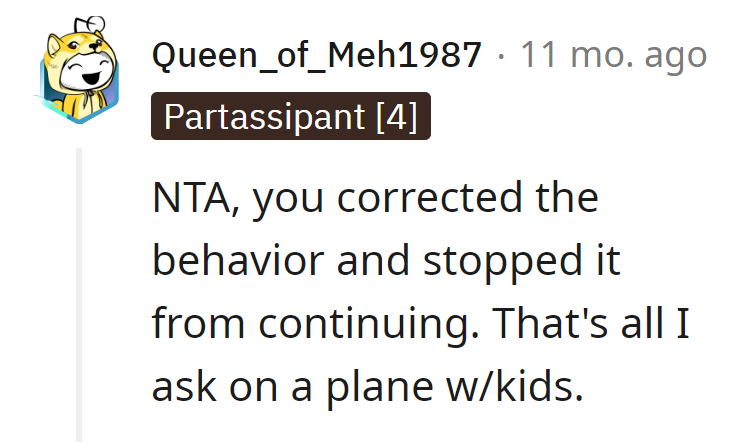Viewport: 750px width, 442px height.
Task: Click the dot separator before the timestamp
Action: pos(501,56)
